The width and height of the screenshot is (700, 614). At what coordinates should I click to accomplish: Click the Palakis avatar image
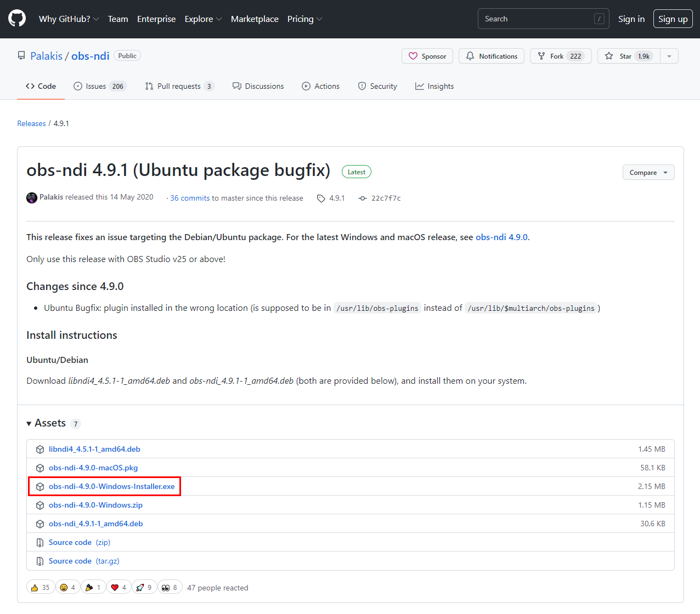point(32,197)
